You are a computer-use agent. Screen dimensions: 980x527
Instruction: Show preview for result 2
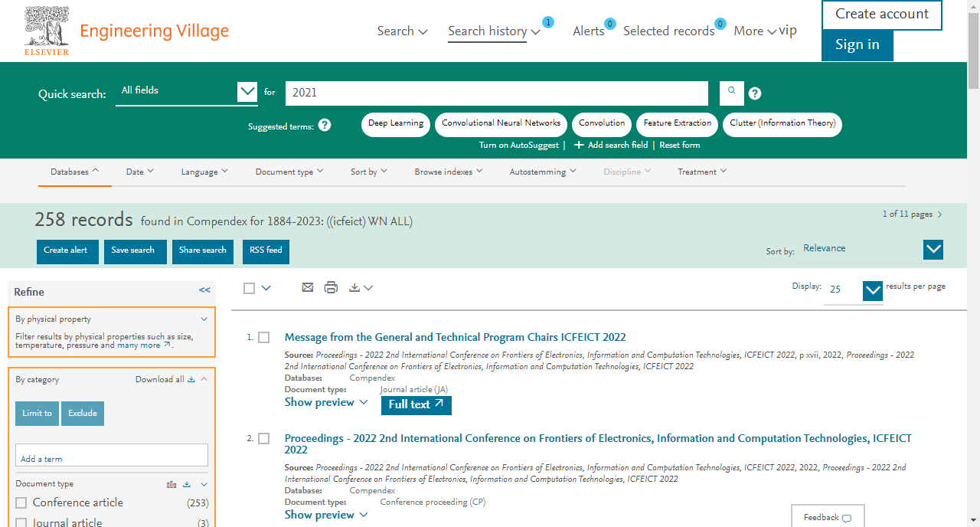(x=326, y=515)
